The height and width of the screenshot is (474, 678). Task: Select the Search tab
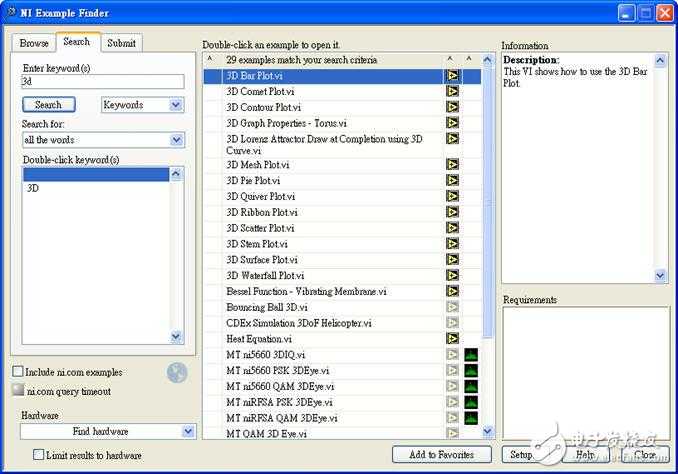[77, 42]
